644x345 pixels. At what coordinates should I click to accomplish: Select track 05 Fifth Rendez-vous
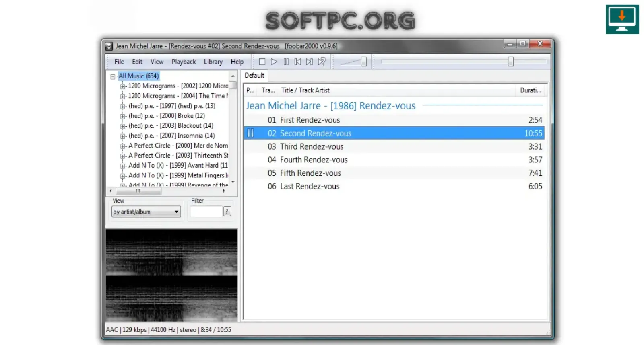point(394,173)
